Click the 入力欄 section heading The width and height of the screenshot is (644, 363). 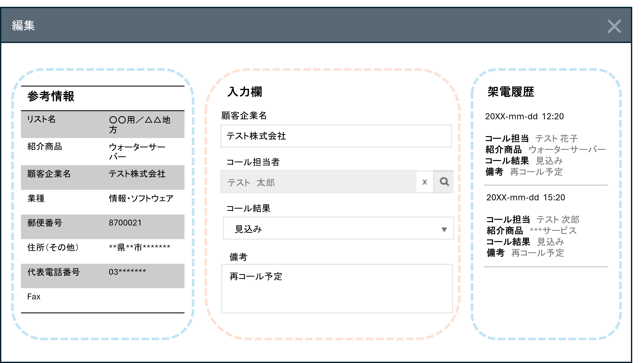244,92
